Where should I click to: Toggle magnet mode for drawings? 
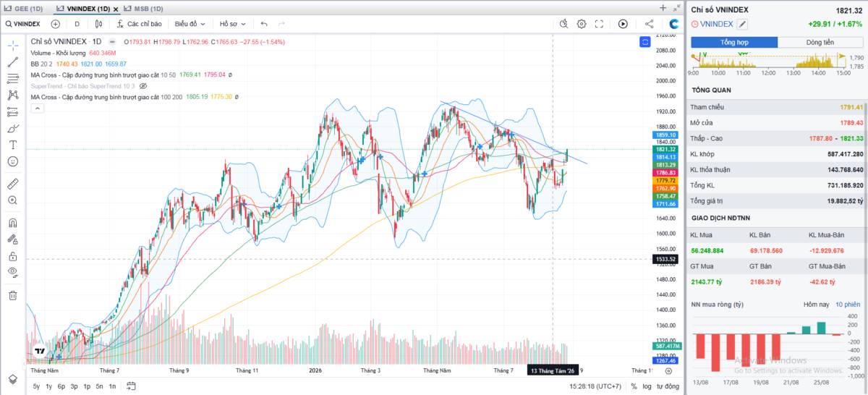pyautogui.click(x=12, y=223)
